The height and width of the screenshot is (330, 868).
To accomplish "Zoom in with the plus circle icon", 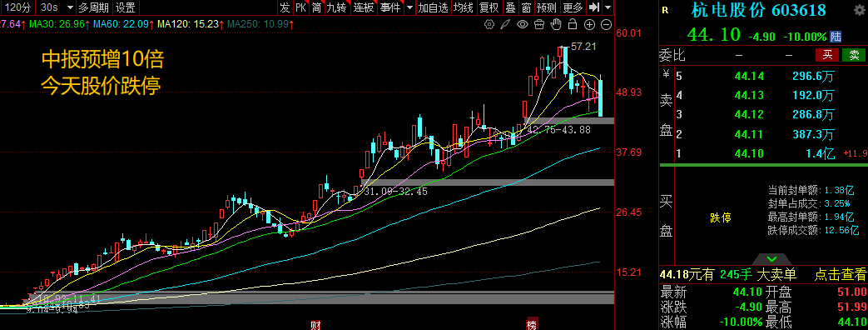I will (x=589, y=24).
